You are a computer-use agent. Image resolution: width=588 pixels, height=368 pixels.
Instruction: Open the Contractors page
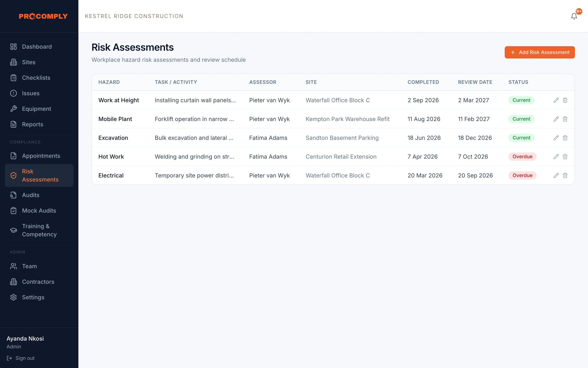39,282
